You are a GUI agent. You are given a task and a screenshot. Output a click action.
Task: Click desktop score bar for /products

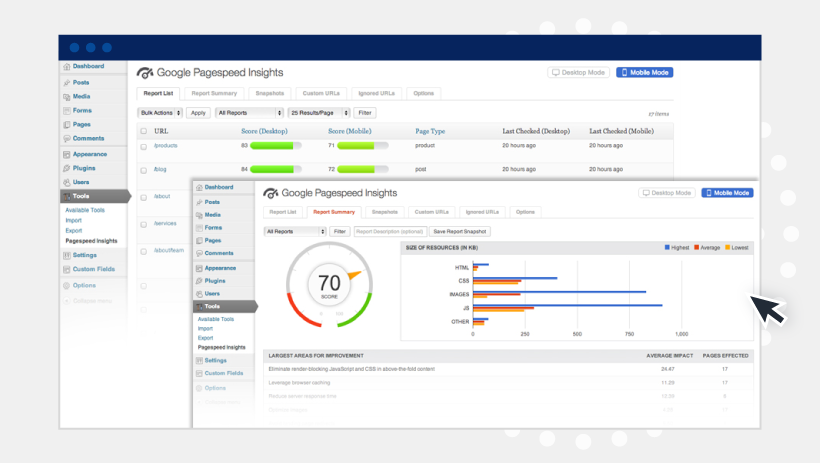click(276, 146)
